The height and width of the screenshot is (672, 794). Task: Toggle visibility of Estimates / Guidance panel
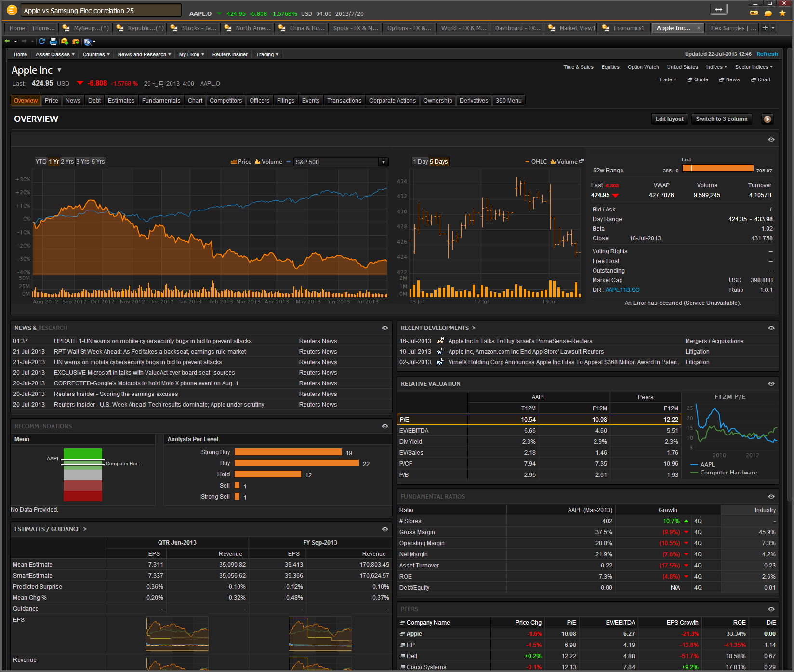[385, 529]
